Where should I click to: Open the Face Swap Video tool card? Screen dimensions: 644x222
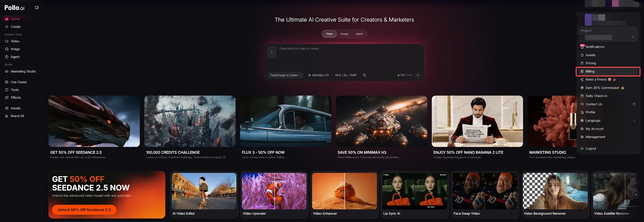pyautogui.click(x=485, y=195)
